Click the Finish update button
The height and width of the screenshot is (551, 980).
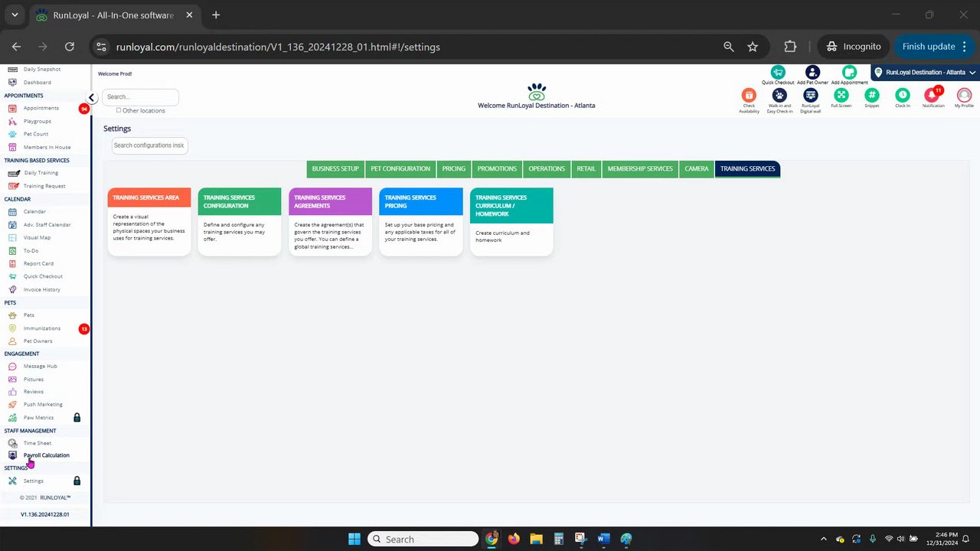934,47
